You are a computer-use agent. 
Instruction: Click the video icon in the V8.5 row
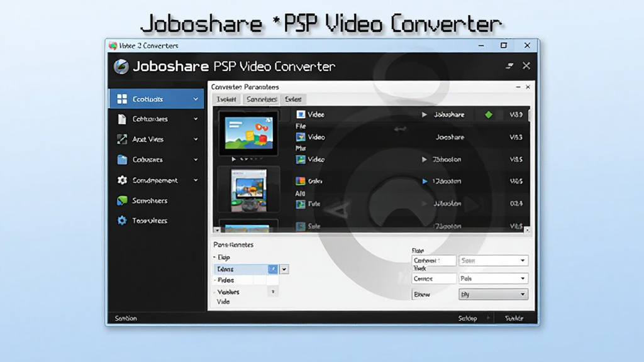(x=301, y=159)
